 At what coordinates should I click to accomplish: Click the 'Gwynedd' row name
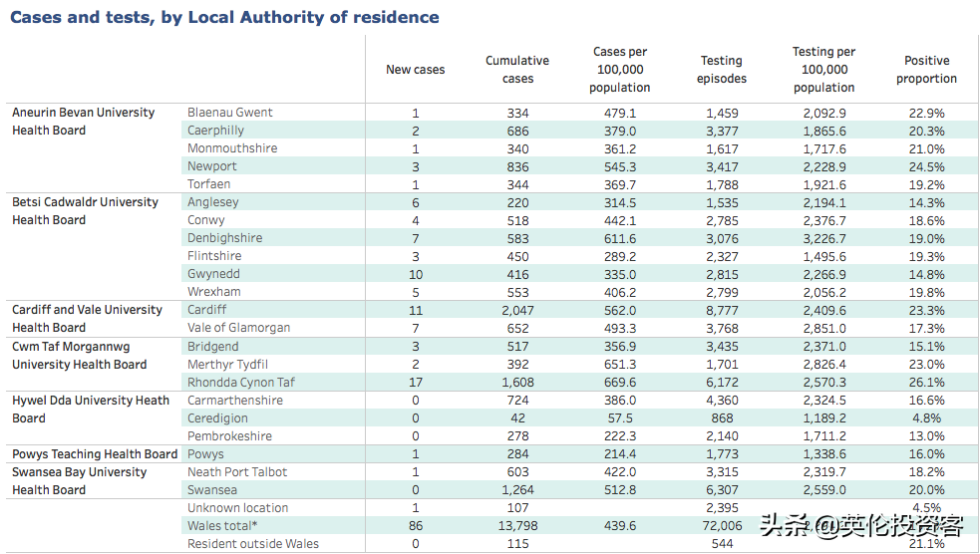click(x=213, y=274)
